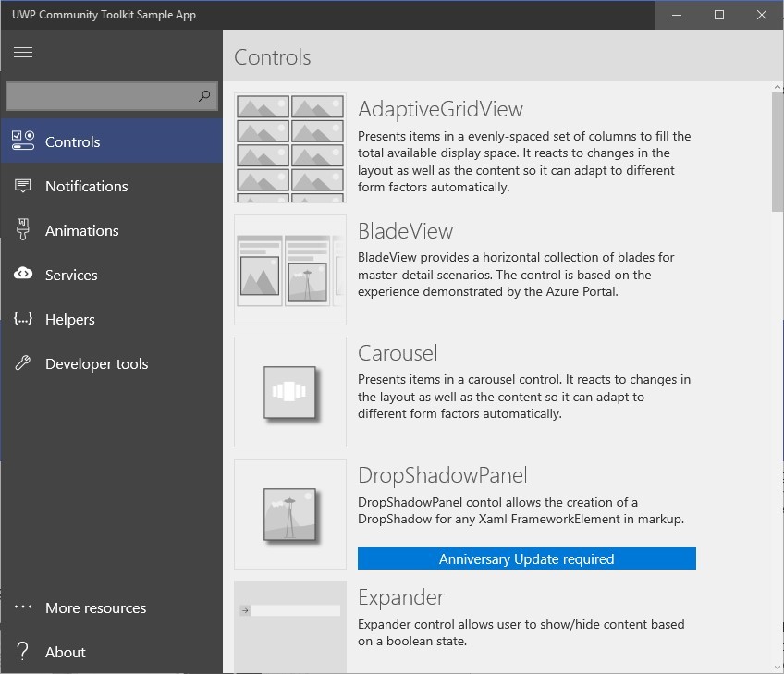This screenshot has width=784, height=674.
Task: Click the About question mark icon
Action: coord(22,651)
